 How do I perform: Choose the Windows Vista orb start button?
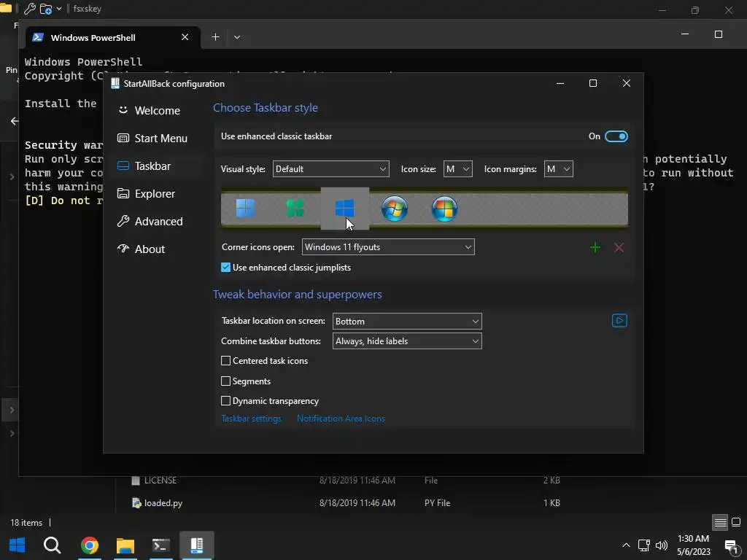[x=444, y=209]
